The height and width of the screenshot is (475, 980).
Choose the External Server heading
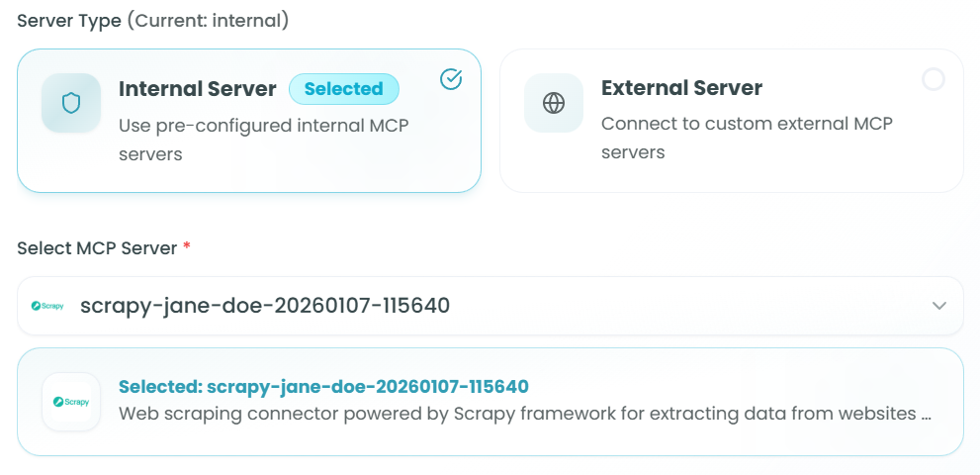pyautogui.click(x=681, y=88)
